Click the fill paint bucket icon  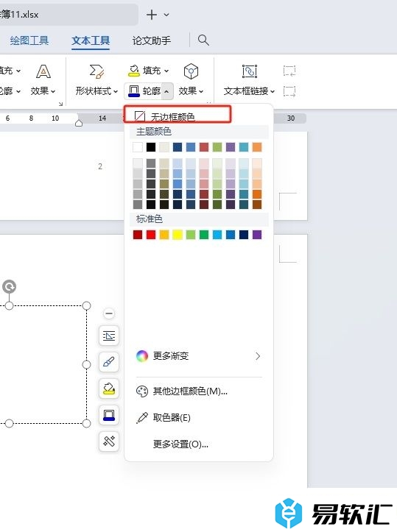(x=134, y=71)
